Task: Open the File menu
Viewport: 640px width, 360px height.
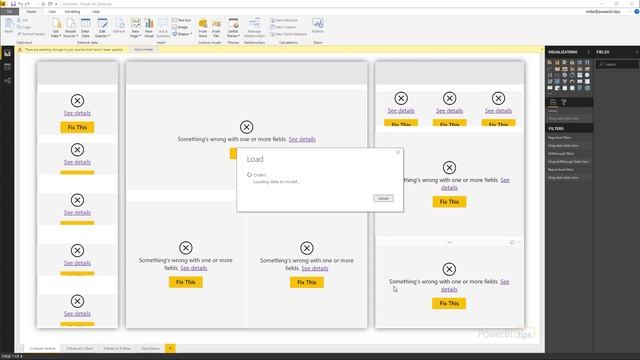Action: click(x=9, y=12)
